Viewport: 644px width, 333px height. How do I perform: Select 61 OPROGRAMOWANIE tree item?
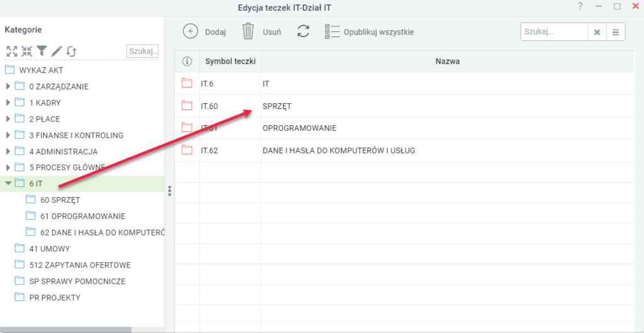(82, 217)
